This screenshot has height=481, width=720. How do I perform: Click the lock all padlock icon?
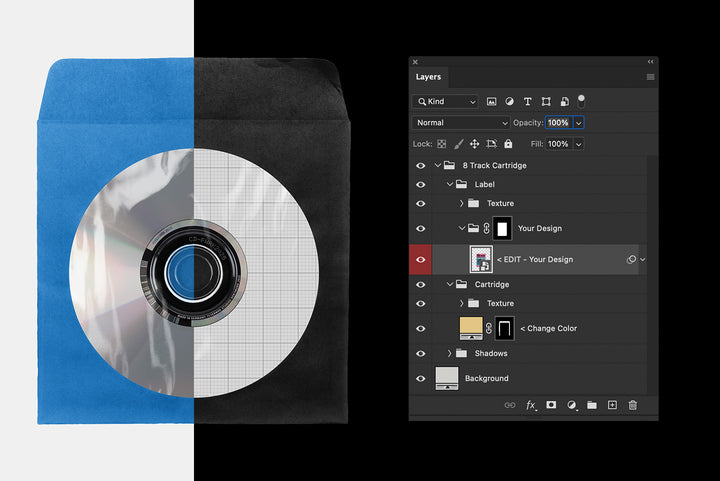(x=508, y=144)
